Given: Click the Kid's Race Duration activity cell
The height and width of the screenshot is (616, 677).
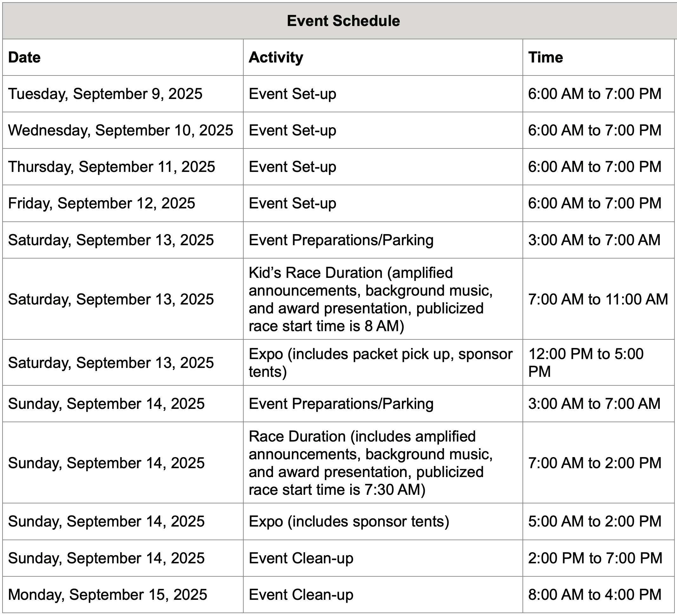Looking at the screenshot, I should 371,299.
